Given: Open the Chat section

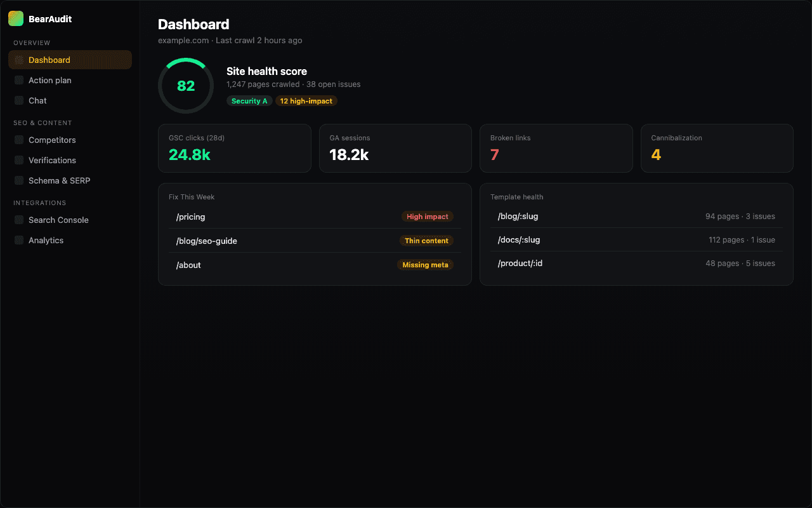Looking at the screenshot, I should point(70,100).
